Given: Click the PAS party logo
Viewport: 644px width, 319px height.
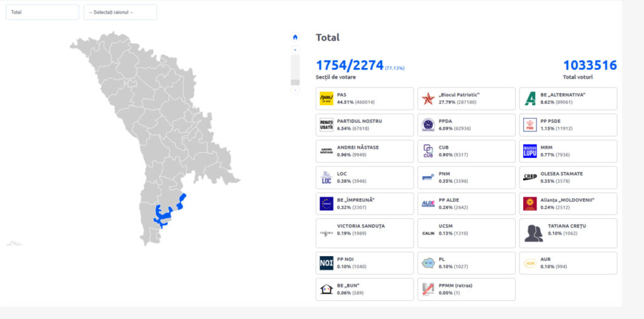Looking at the screenshot, I should click(326, 99).
